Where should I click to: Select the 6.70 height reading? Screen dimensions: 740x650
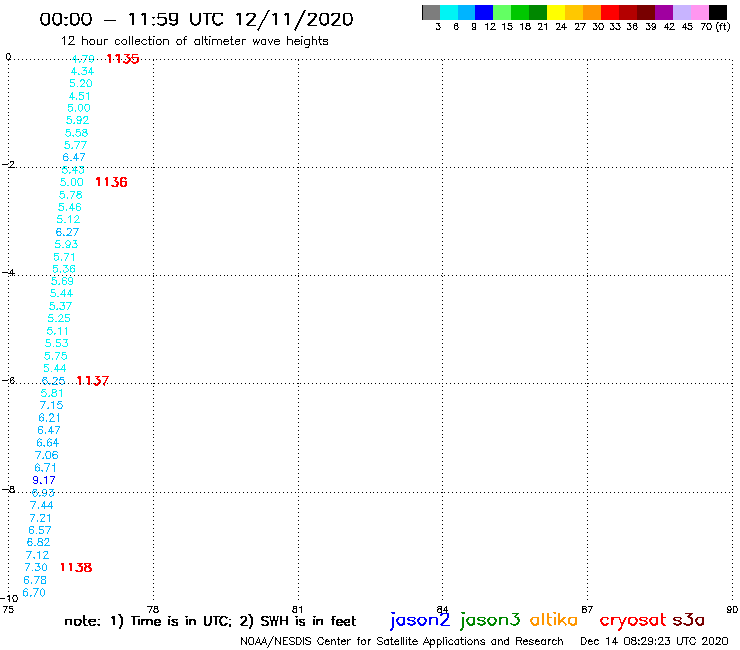(x=34, y=592)
